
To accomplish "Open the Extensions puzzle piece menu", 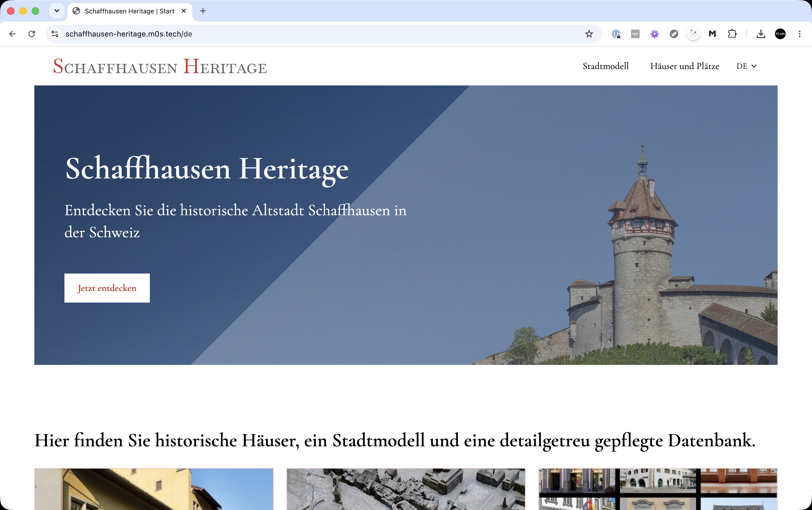I will coord(732,34).
